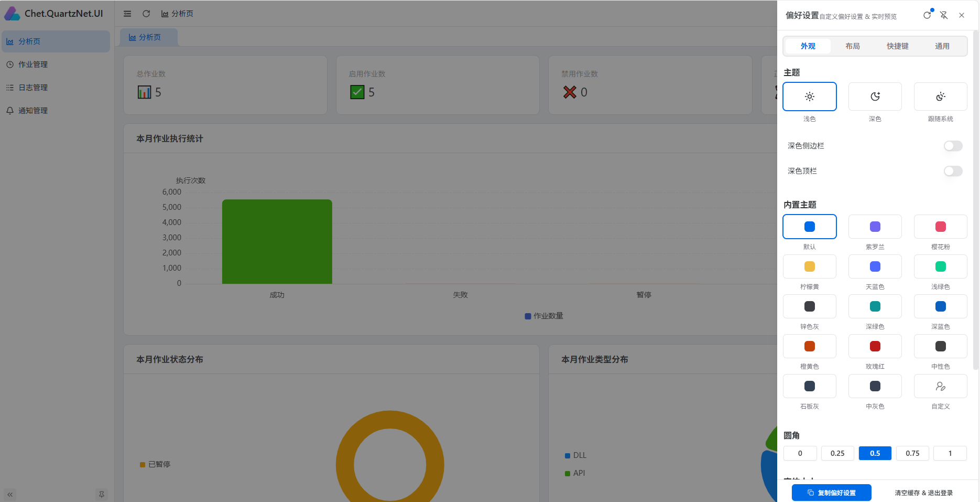This screenshot has height=502, width=980.
Task: Switch to the 布局 tab
Action: pyautogui.click(x=853, y=46)
